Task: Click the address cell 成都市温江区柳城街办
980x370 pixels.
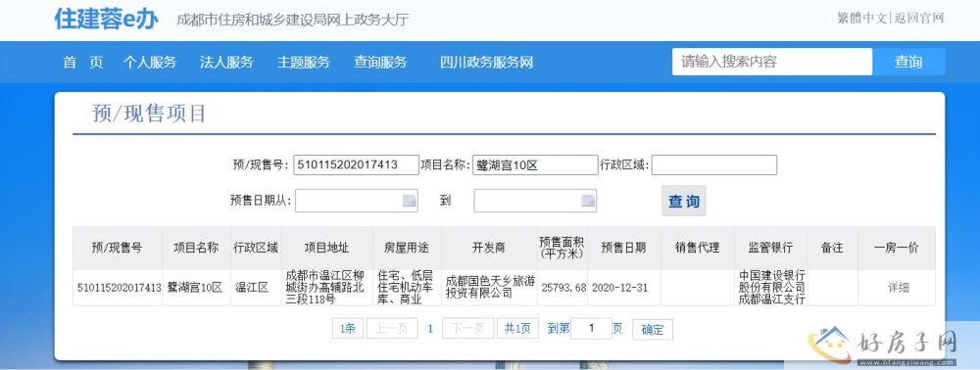Action: click(x=327, y=288)
